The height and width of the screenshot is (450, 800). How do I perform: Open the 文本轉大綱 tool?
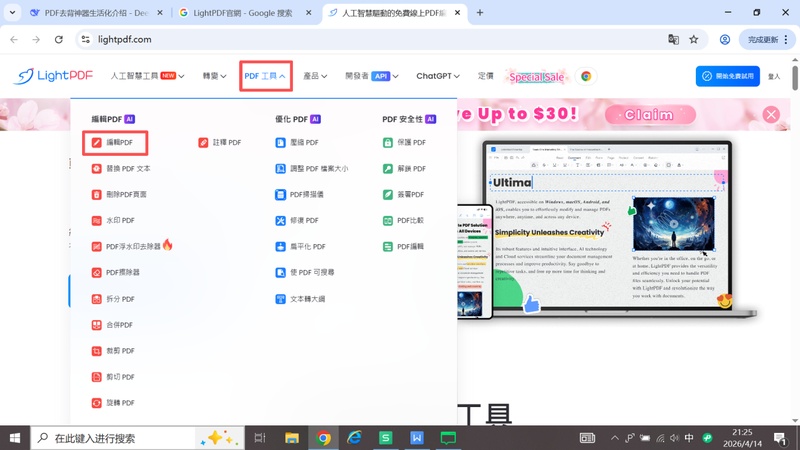[300, 299]
